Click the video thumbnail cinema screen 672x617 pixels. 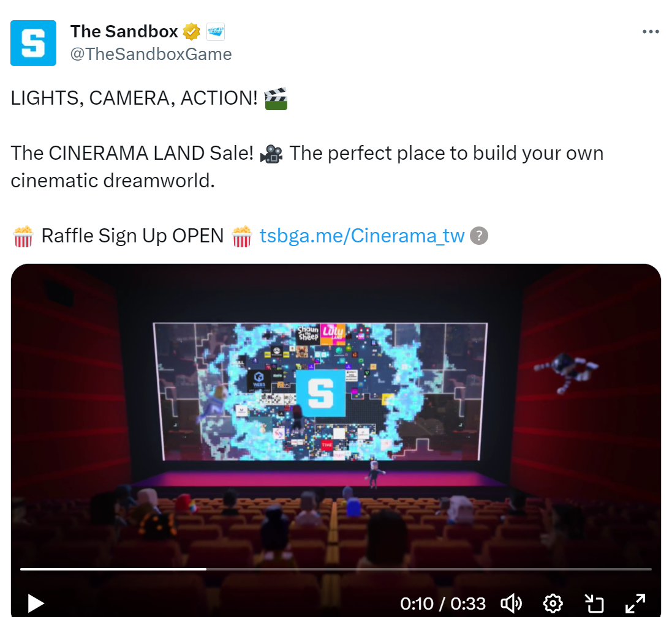coord(320,391)
